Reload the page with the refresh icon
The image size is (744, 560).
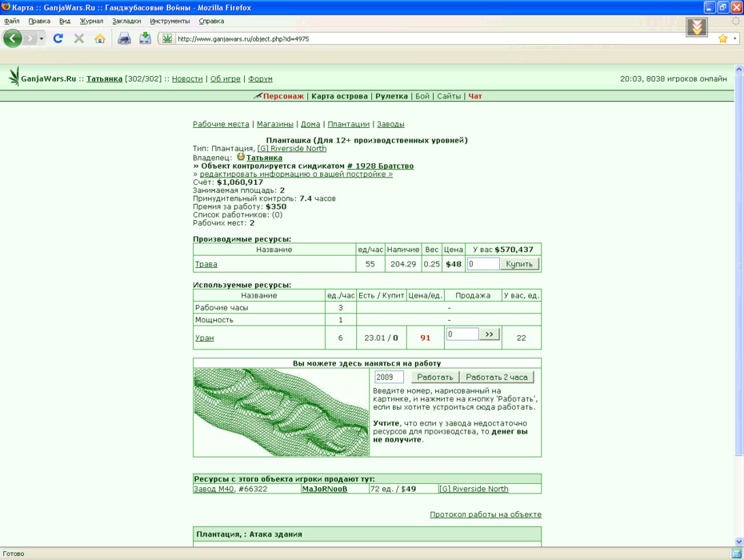(58, 38)
